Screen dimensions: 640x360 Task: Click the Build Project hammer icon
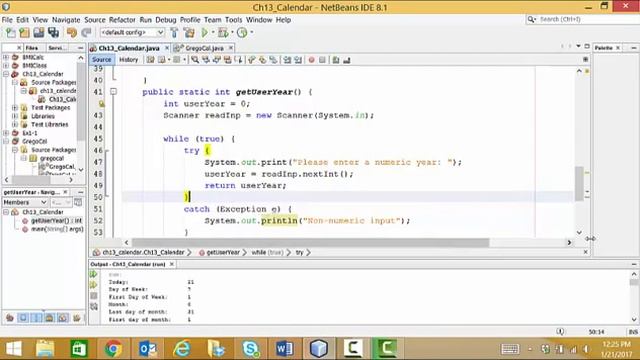(x=174, y=32)
